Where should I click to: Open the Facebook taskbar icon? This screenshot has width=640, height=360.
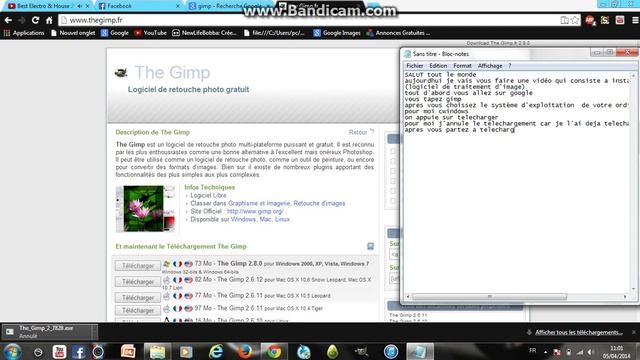pos(78,352)
